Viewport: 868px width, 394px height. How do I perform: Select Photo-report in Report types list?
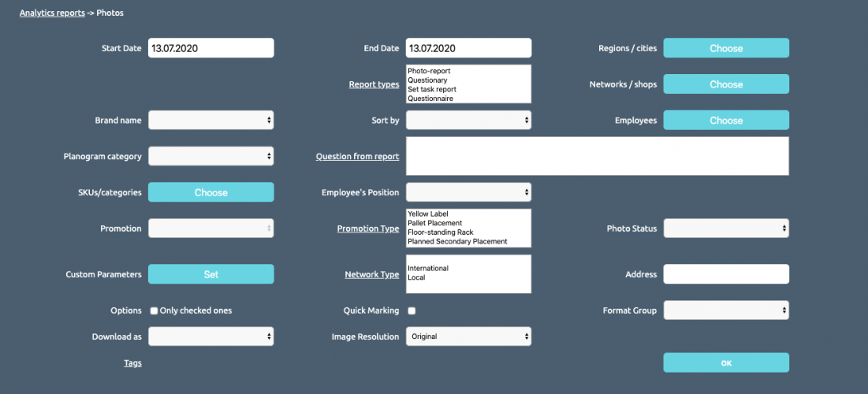tap(429, 72)
